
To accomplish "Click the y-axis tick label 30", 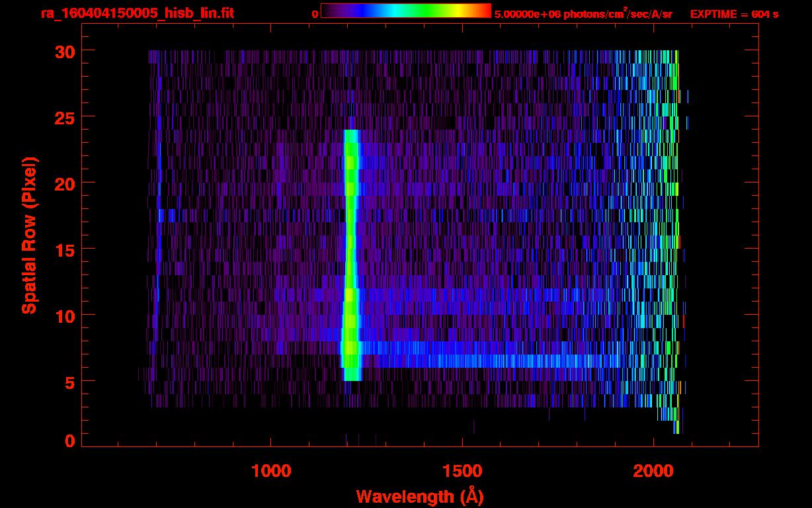I will pyautogui.click(x=63, y=51).
